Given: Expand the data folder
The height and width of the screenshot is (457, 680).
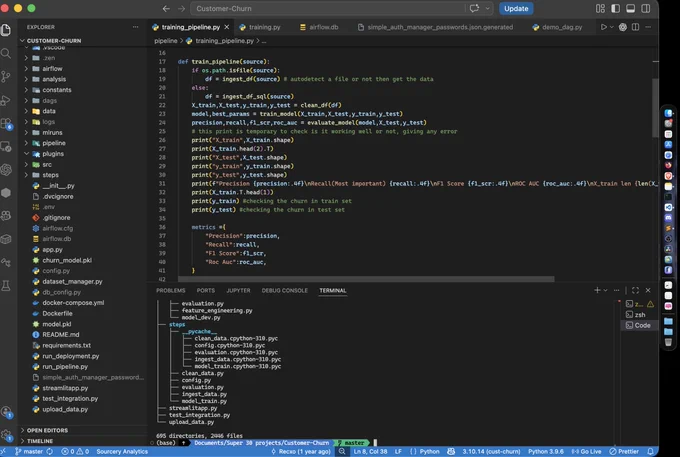Looking at the screenshot, I should tap(49, 111).
